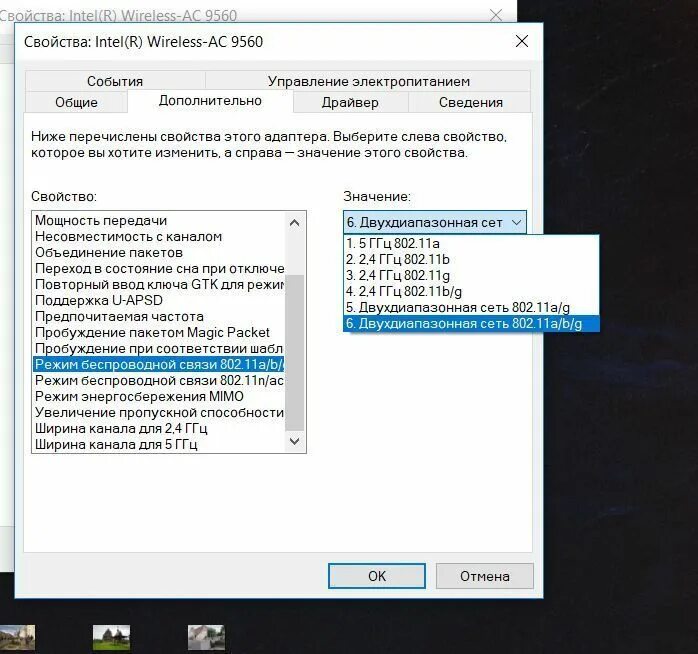
Task: Open the Драйвер tab
Action: coord(350,102)
